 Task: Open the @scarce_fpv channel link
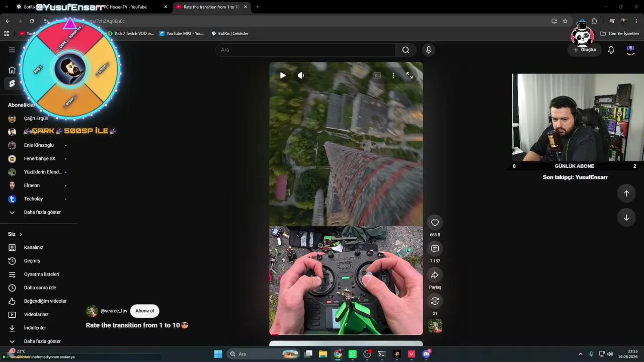[114, 311]
